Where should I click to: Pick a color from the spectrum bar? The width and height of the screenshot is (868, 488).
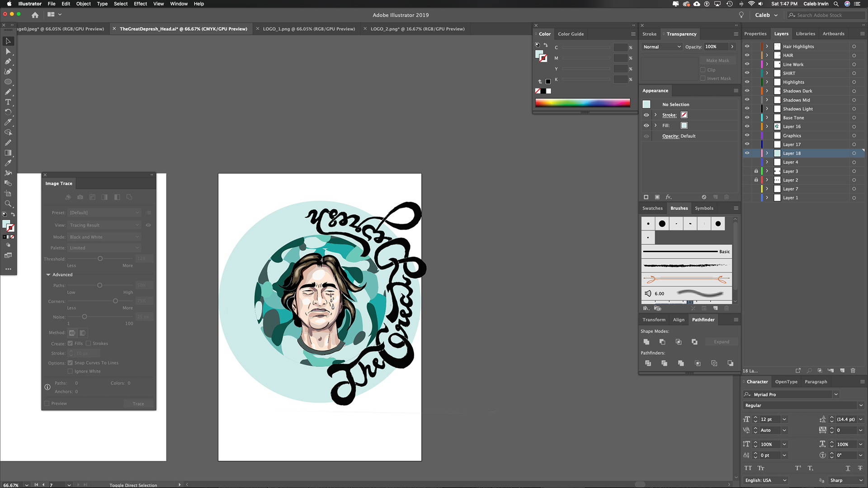coord(582,103)
